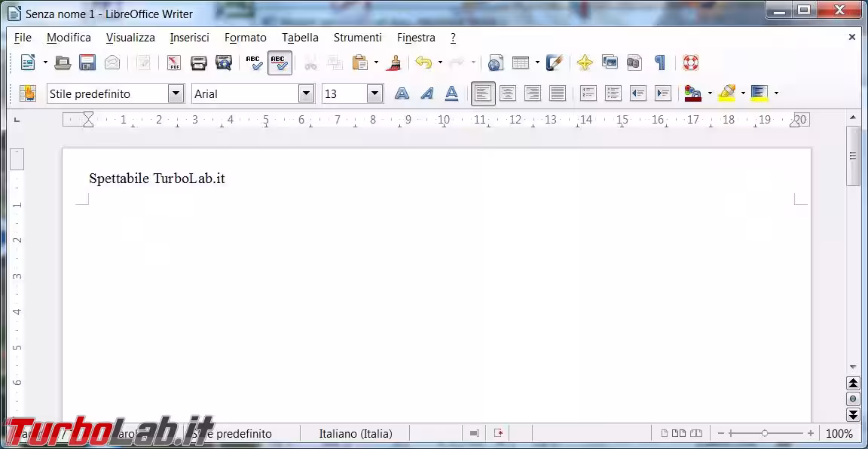
Task: Expand the Stile predefinito paragraph style list
Action: pyautogui.click(x=176, y=93)
